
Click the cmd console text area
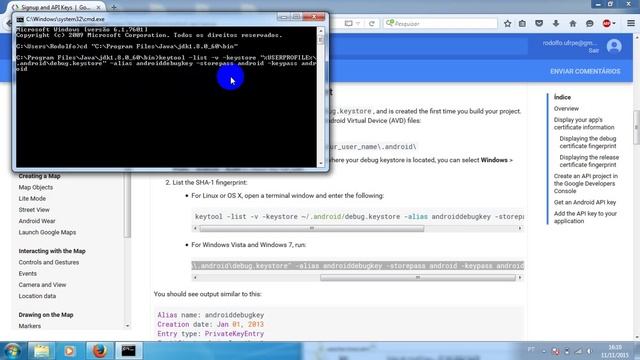tap(166, 97)
